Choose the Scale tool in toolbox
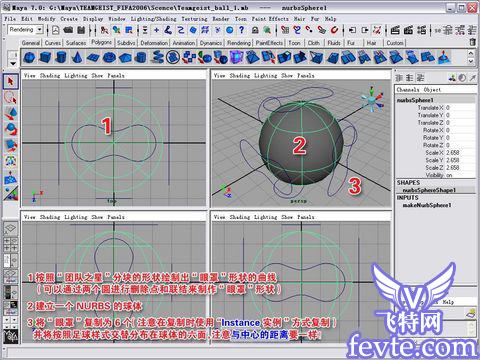The image size is (480, 360). (x=11, y=145)
